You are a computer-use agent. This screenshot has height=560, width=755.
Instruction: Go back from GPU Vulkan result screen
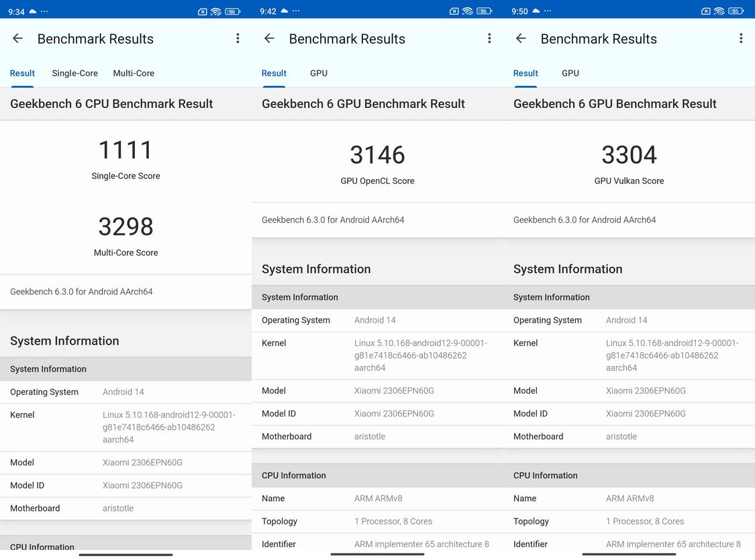click(x=521, y=38)
